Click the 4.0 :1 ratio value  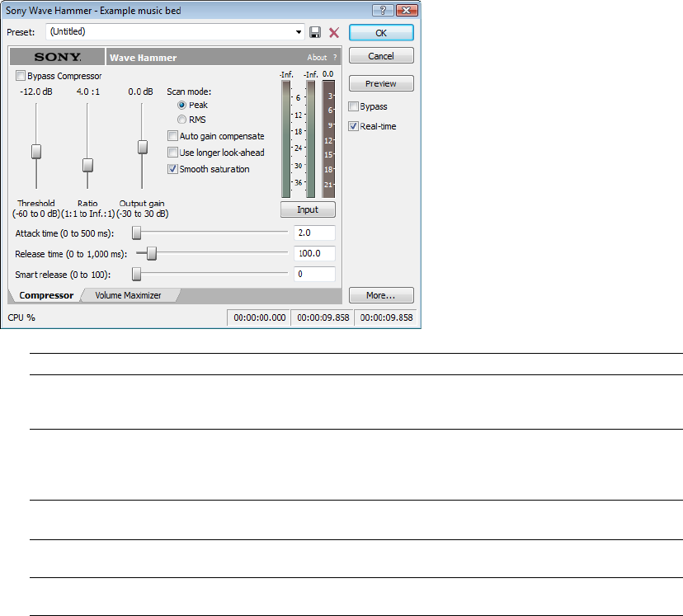88,92
